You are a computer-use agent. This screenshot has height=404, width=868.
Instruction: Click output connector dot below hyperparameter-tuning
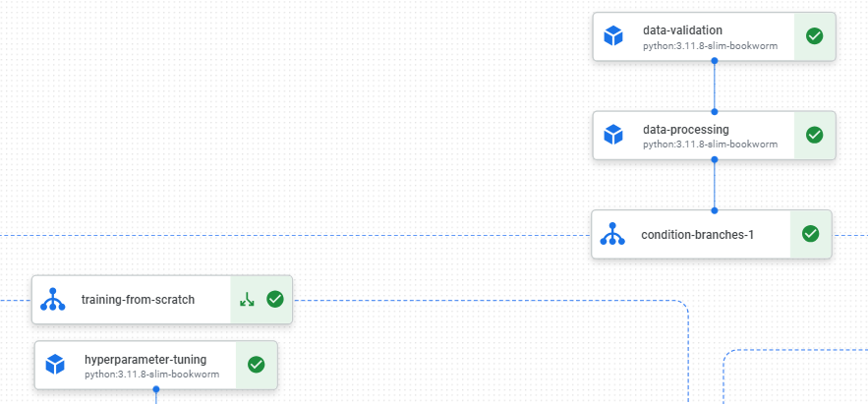coord(156,389)
